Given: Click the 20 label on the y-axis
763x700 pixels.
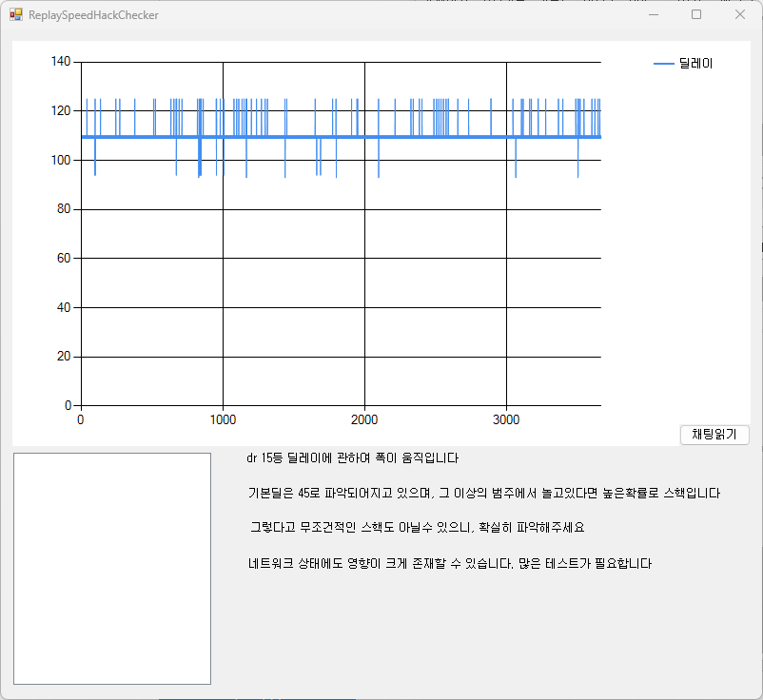Looking at the screenshot, I should point(64,357).
